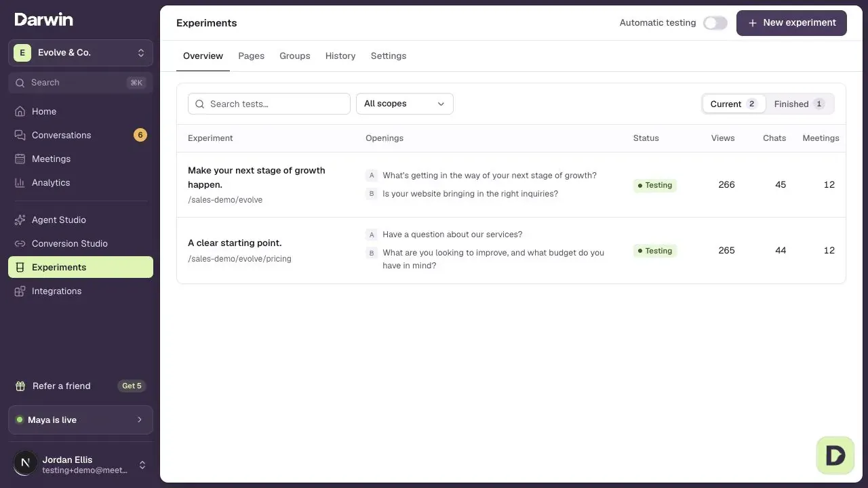Toggle Automatic testing switch
Image resolution: width=868 pixels, height=488 pixels.
click(x=715, y=23)
